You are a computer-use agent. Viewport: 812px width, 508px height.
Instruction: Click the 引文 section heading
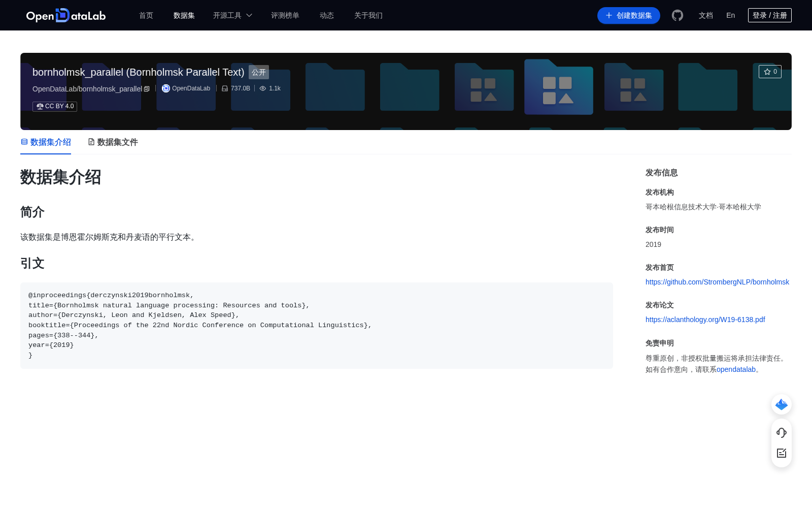pyautogui.click(x=32, y=263)
